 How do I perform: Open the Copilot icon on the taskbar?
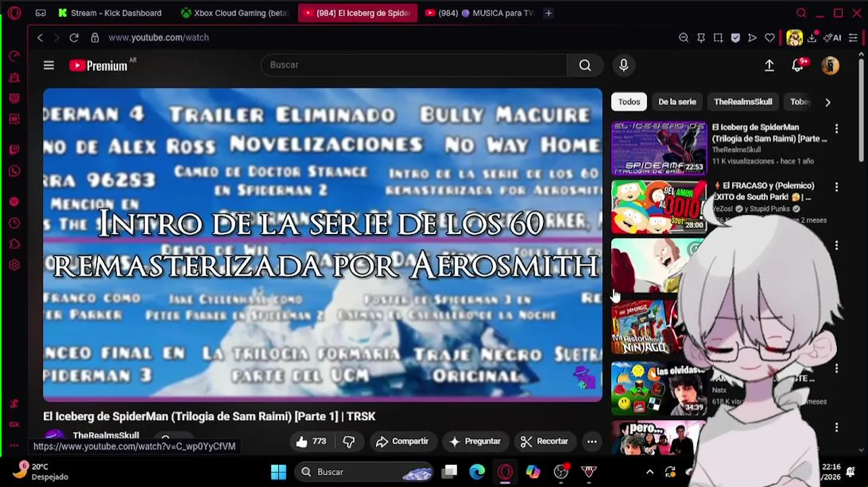coord(533,471)
